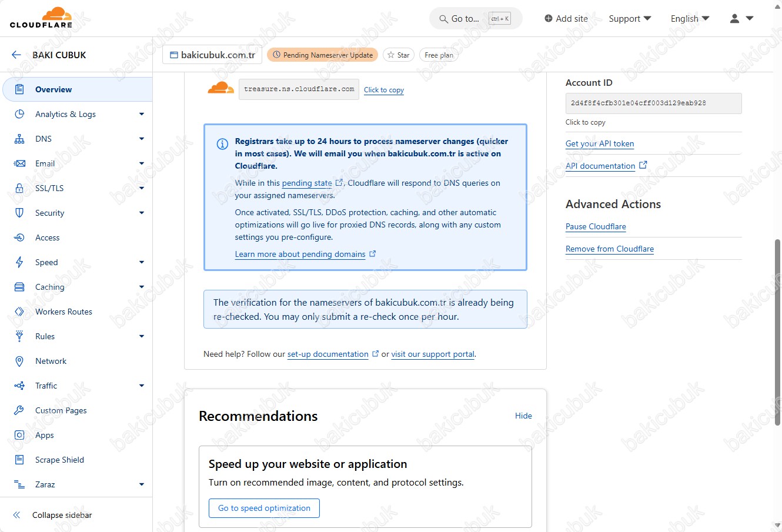
Task: Click the SSL/TLS padlock icon
Action: point(19,188)
